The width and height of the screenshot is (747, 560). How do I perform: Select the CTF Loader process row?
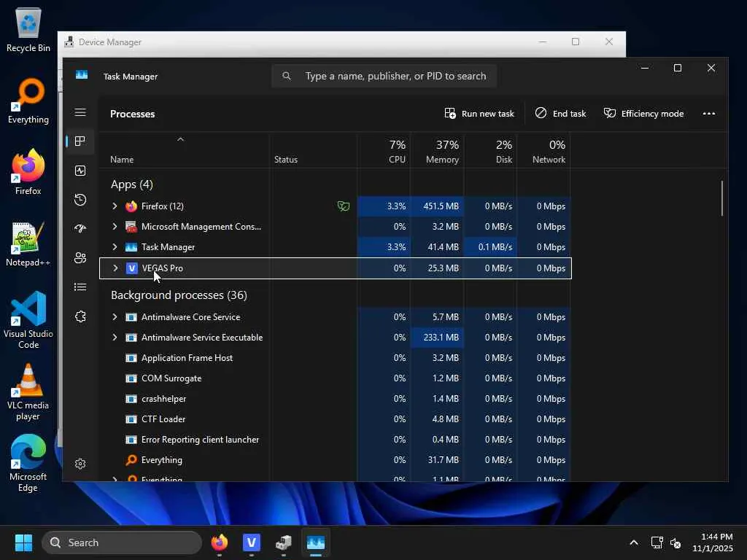(x=335, y=419)
